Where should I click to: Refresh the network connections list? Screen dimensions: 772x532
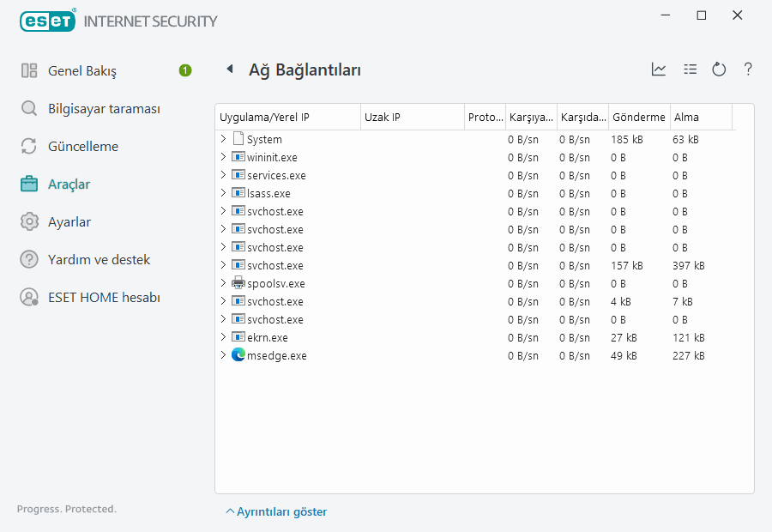click(x=719, y=70)
